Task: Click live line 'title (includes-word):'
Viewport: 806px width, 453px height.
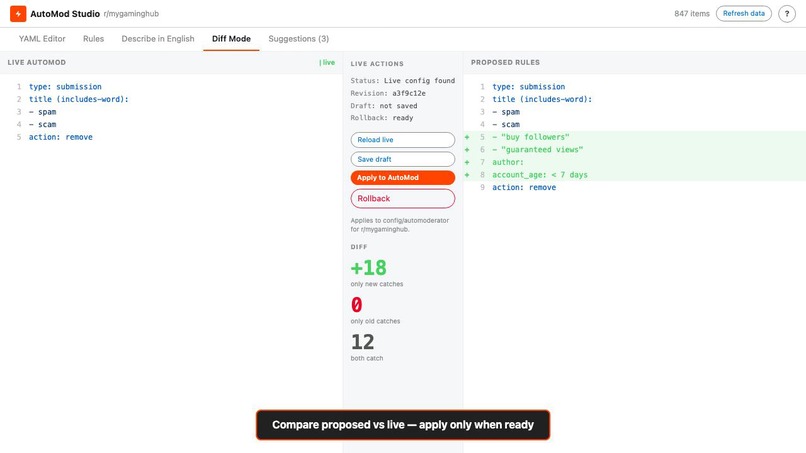Action: point(78,99)
